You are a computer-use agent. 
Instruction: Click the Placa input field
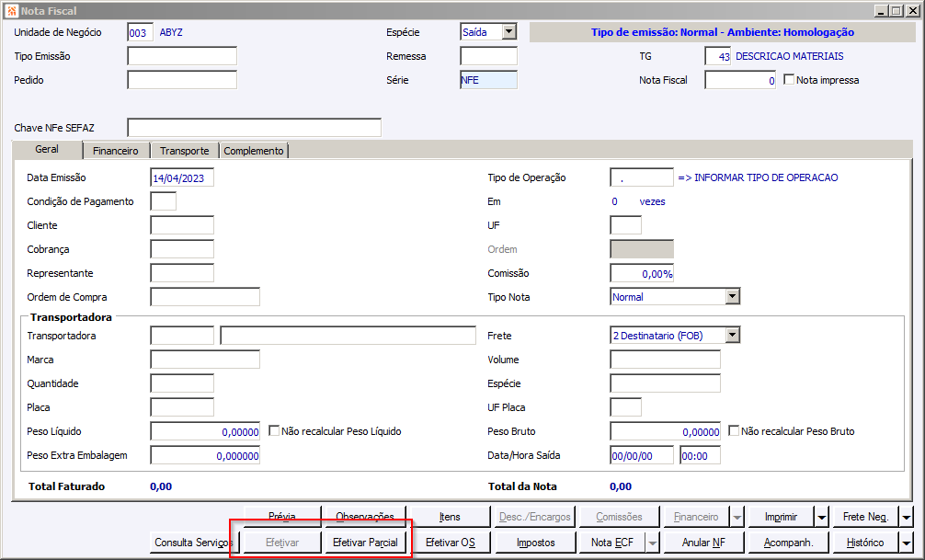182,407
